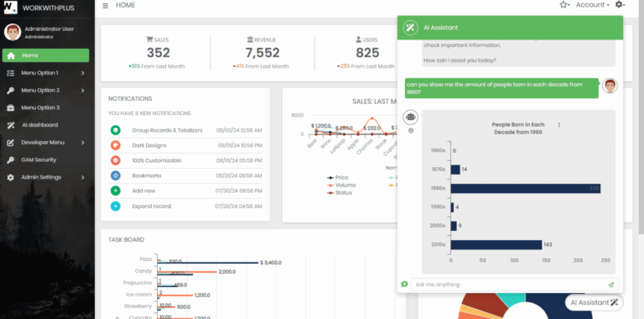Expand the Menu Option 1 submenu
Viewport: 644px width, 319px height.
pyautogui.click(x=45, y=73)
